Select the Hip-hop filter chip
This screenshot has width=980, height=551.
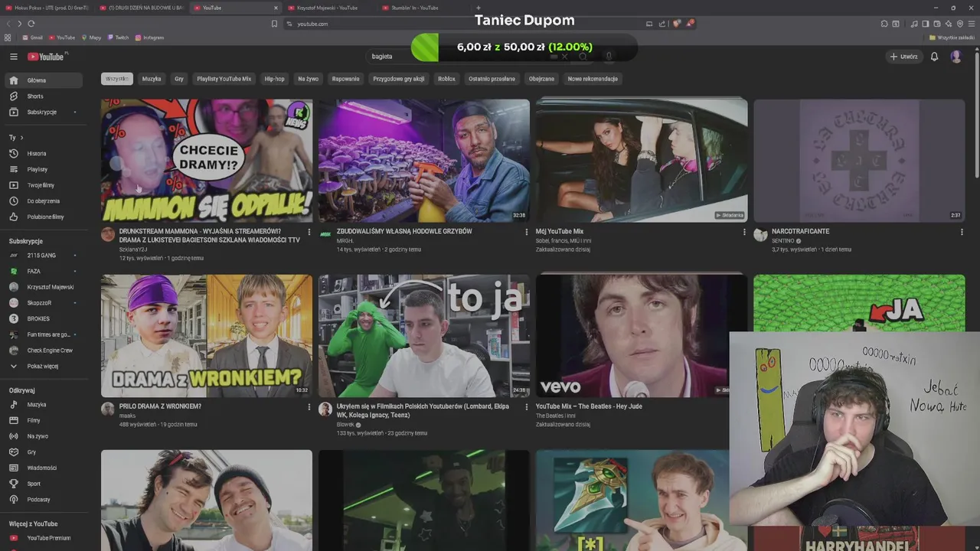point(274,79)
